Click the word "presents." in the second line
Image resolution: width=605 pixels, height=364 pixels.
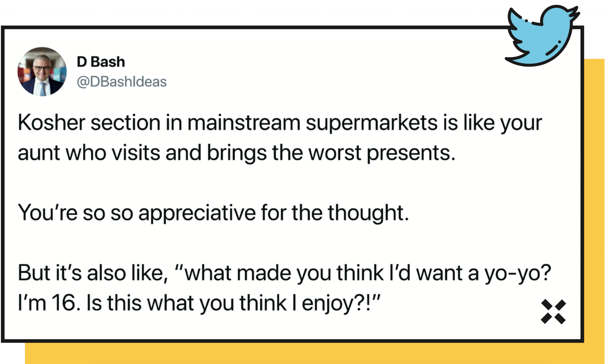[411, 154]
